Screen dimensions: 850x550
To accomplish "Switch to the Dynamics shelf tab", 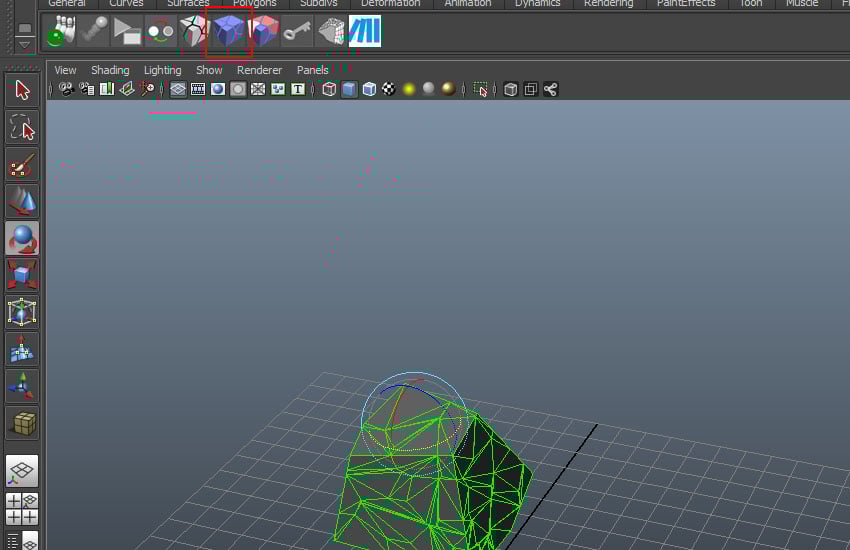I will click(x=537, y=4).
